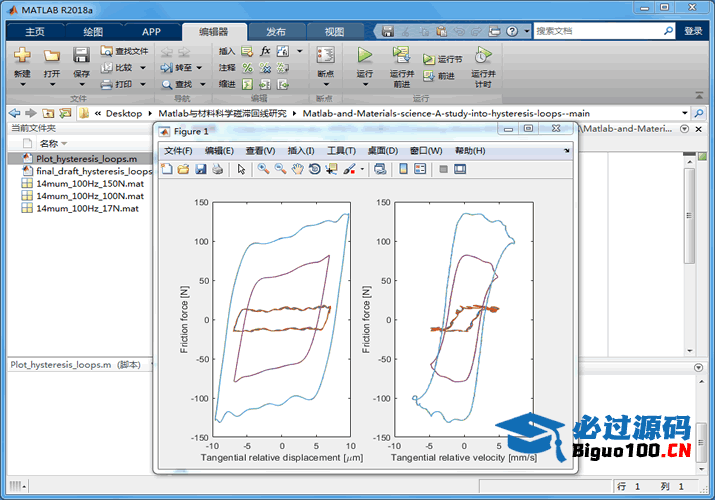Click Run and Advance (运行并前进) icon
Screen dimensions: 715x500
coord(401,55)
